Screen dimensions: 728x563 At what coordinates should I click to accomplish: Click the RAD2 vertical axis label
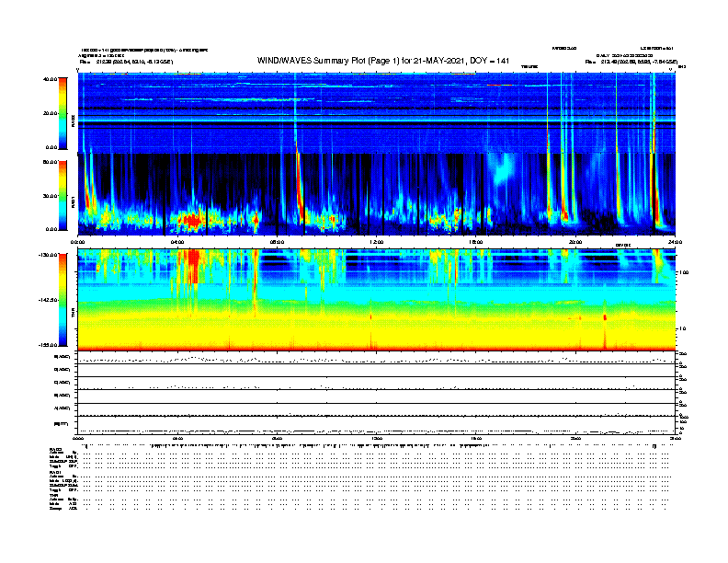point(73,121)
